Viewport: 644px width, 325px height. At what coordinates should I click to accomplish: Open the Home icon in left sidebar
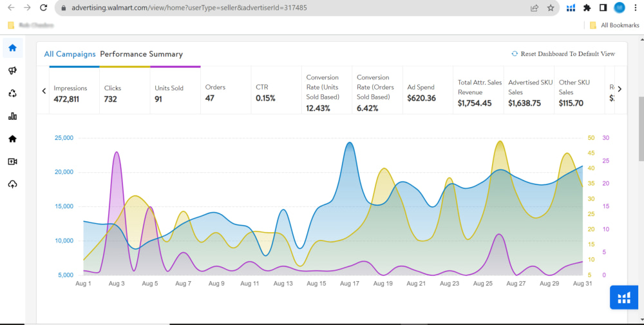(x=12, y=48)
